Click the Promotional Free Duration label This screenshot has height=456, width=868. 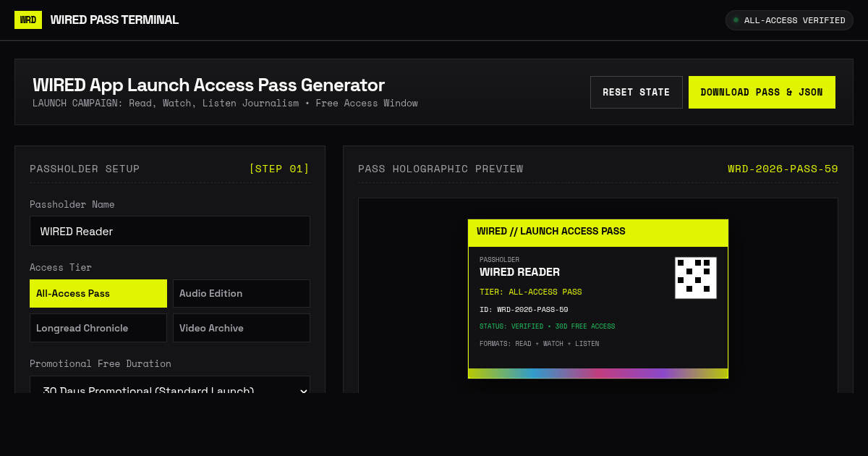(101, 363)
